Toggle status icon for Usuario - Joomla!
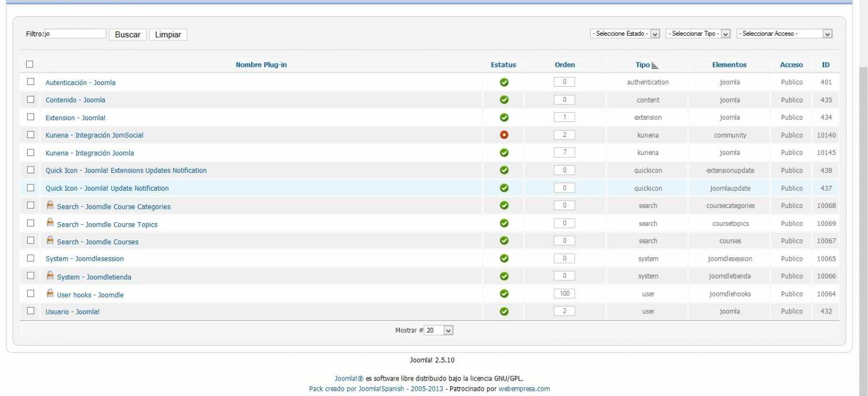Viewport: 868px width, 396px height. point(504,311)
